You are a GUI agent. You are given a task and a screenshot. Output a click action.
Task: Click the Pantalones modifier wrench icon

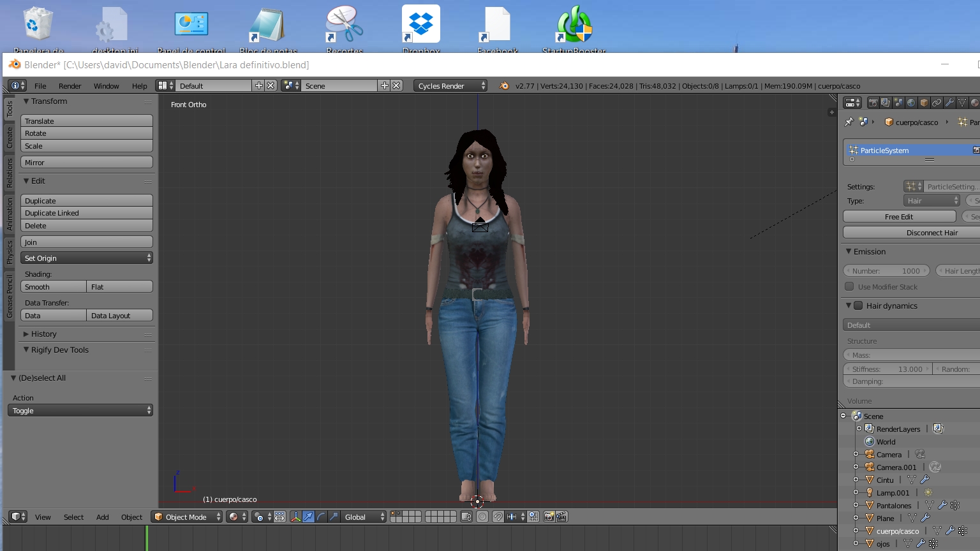[x=942, y=506]
